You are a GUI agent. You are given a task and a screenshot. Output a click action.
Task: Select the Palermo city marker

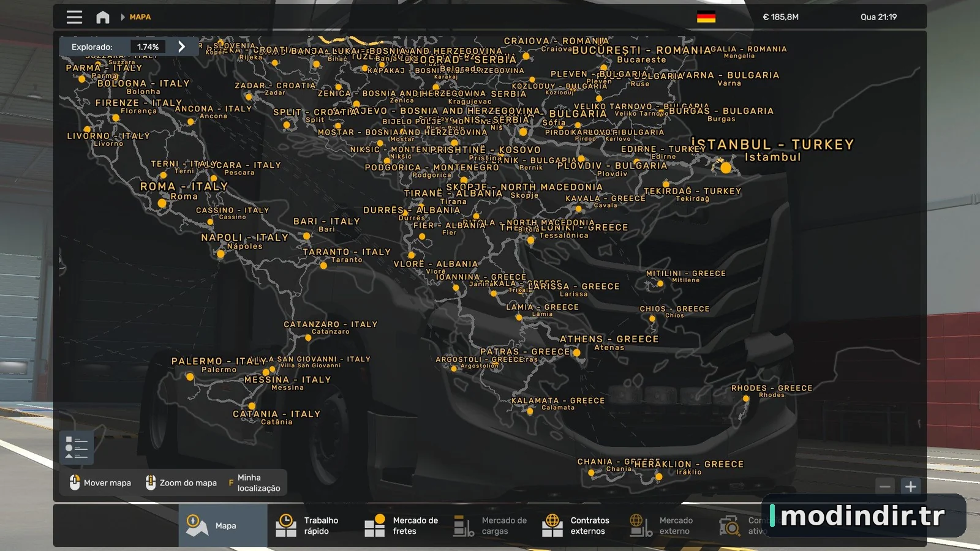190,377
